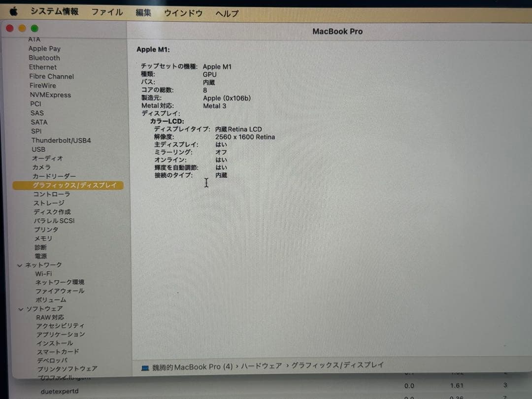
Task: Open the Apple menu
Action: click(x=14, y=12)
